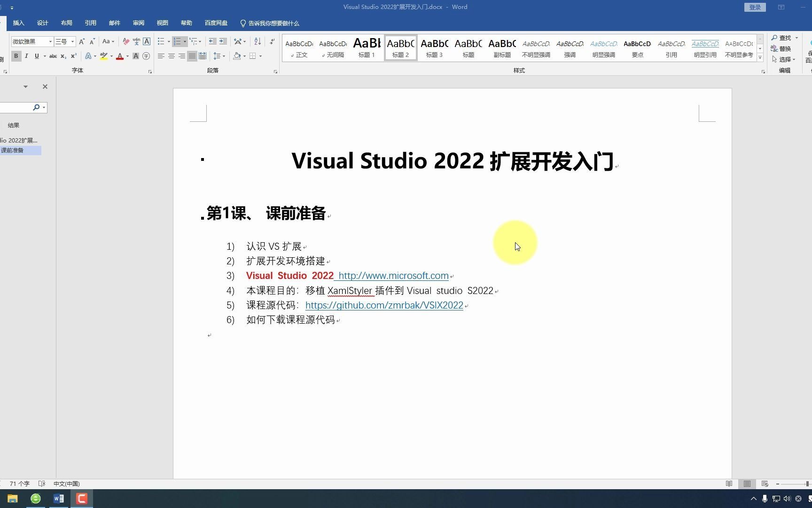812x508 pixels.
Task: Toggle italic formatting
Action: (26, 56)
